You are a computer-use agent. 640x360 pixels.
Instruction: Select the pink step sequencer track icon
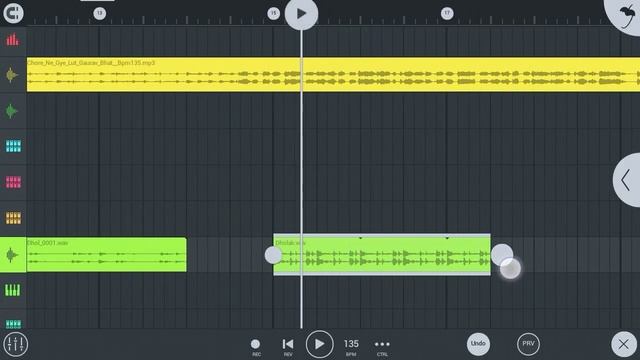click(13, 182)
